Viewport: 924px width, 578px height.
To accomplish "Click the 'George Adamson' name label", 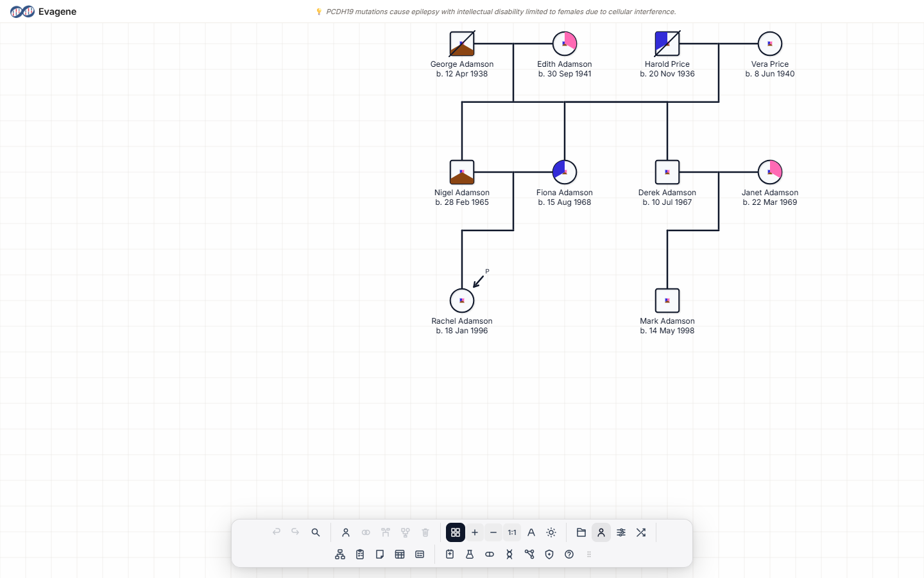I will [462, 64].
